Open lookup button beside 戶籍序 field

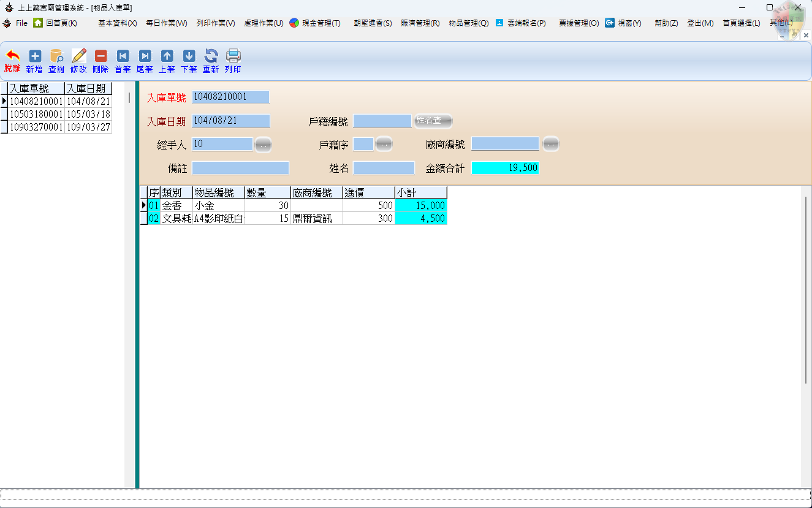click(384, 144)
